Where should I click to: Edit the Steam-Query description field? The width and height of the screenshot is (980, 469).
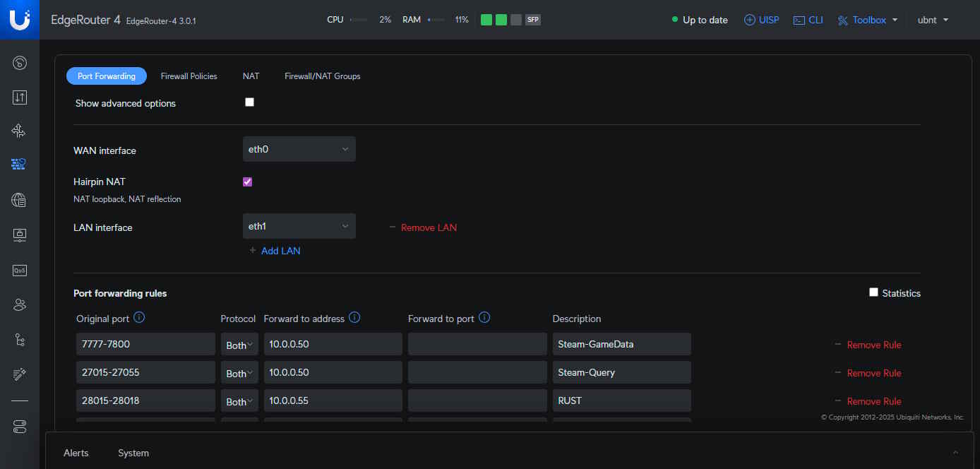pos(622,372)
